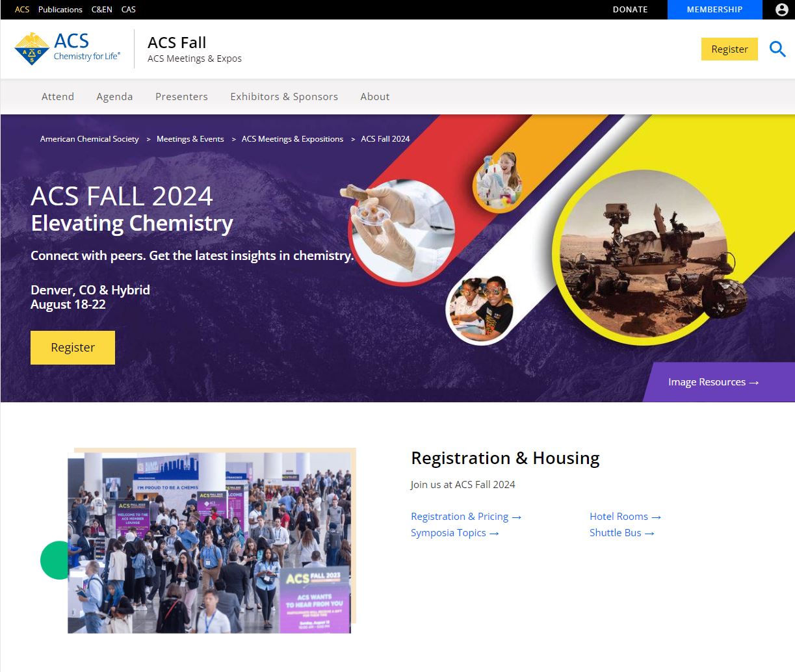Click the 'Denver, CO & Hybrid' text
This screenshot has width=795, height=672.
point(90,290)
